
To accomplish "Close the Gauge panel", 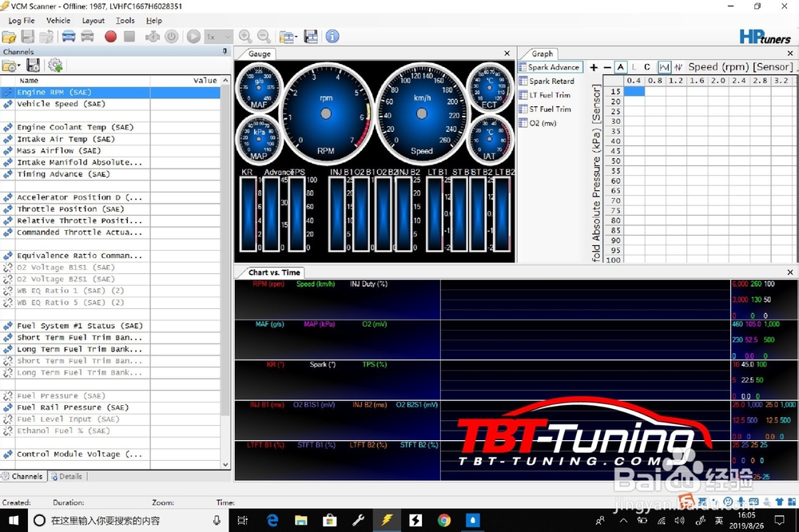I will (507, 53).
